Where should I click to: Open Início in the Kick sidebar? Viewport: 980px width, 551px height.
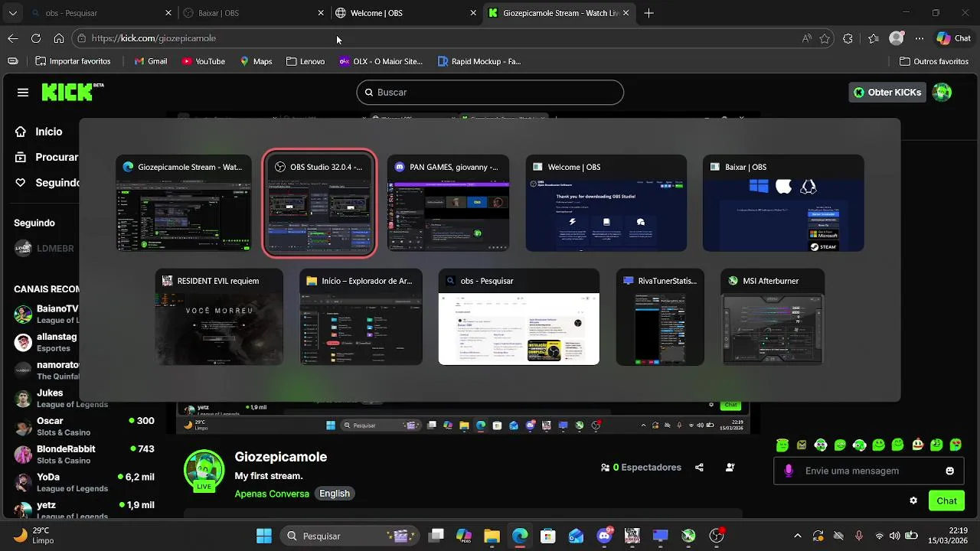[x=39, y=132]
